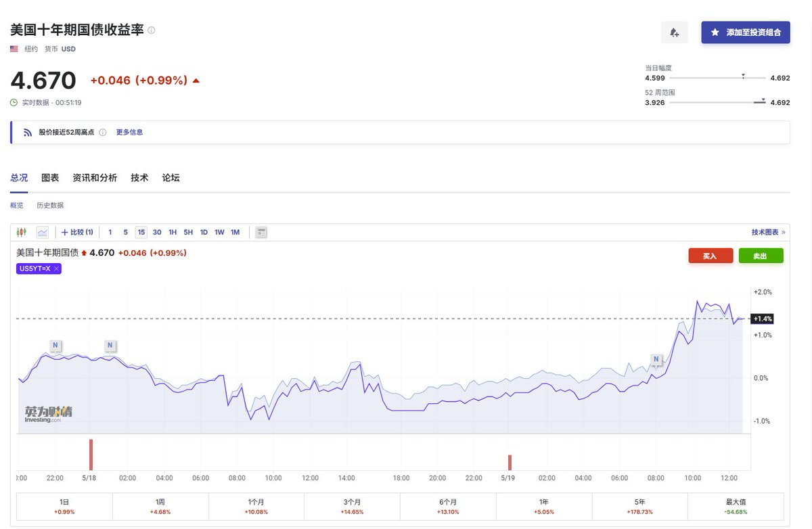Open the 比较 (1) compare dropdown
The height and width of the screenshot is (529, 812).
(x=77, y=232)
